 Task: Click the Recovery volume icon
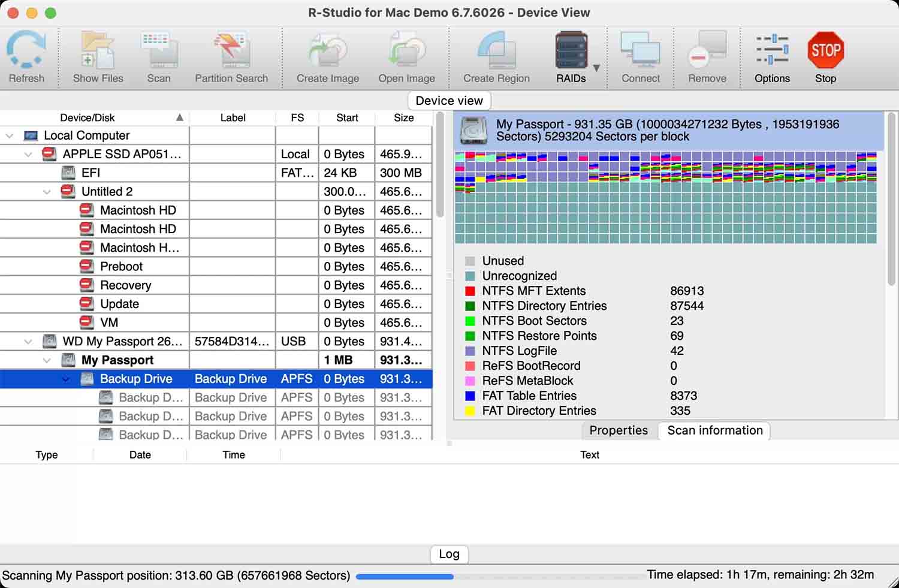coord(87,285)
